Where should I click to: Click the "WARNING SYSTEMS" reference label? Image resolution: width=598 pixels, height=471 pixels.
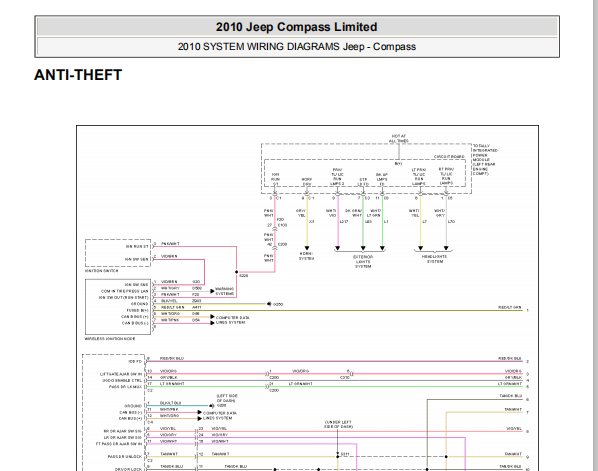[225, 291]
